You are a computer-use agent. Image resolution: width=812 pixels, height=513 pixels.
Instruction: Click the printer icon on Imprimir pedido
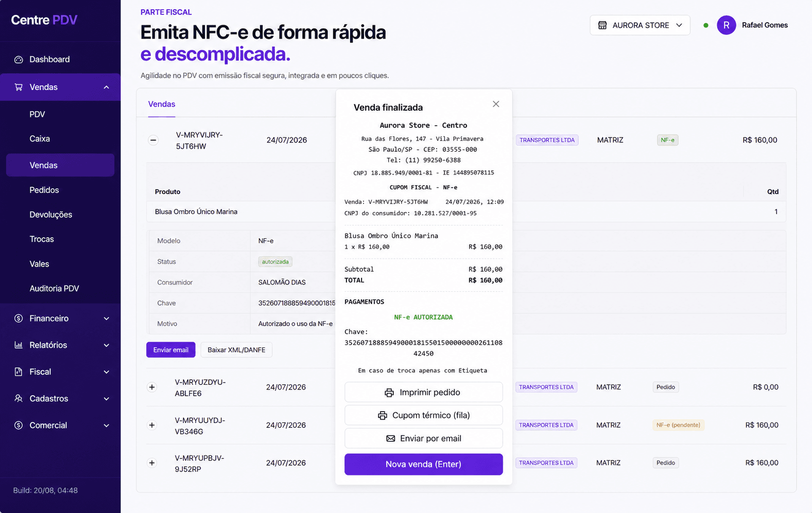tap(389, 393)
